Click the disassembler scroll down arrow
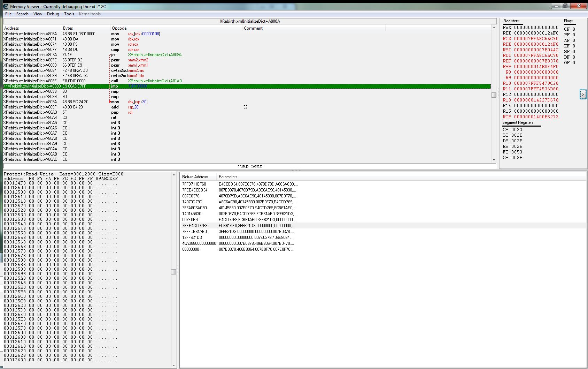 [x=494, y=160]
